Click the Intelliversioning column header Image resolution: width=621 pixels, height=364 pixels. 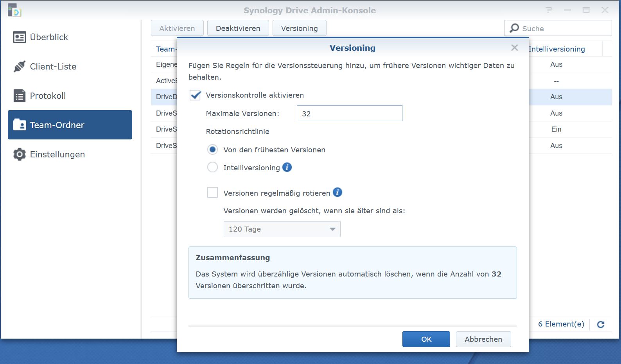pos(556,49)
